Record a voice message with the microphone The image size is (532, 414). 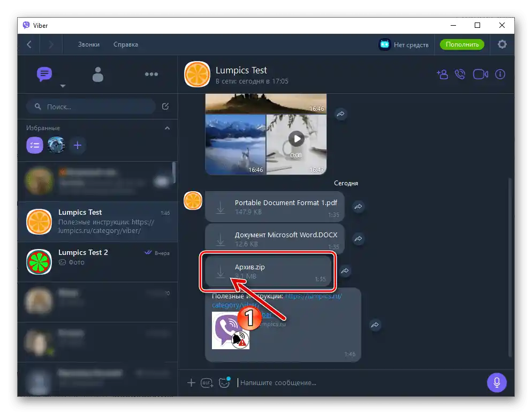click(496, 382)
